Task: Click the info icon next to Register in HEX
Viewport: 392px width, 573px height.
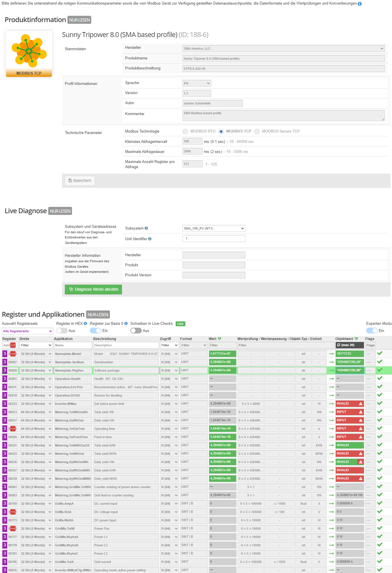Action: 85,324
